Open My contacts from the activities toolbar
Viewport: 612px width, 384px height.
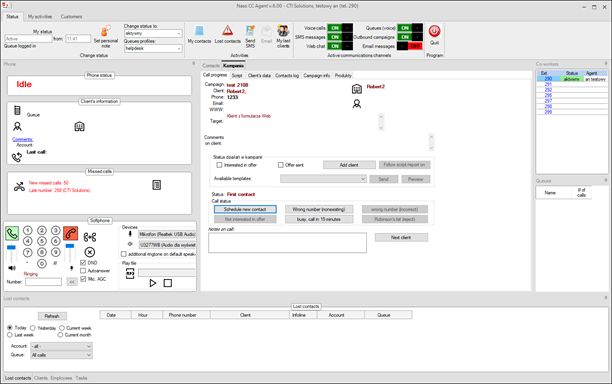click(199, 31)
